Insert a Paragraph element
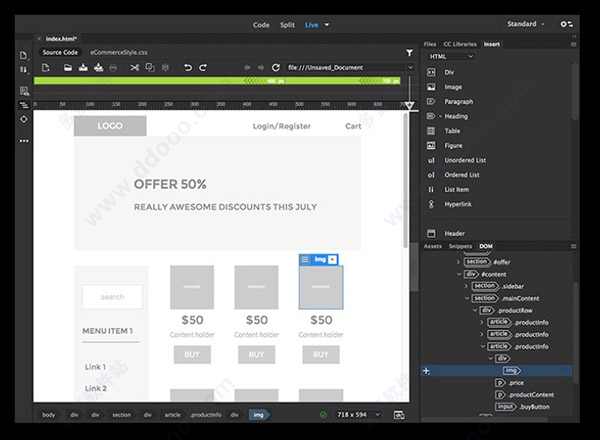This screenshot has height=440, width=600. click(x=458, y=102)
